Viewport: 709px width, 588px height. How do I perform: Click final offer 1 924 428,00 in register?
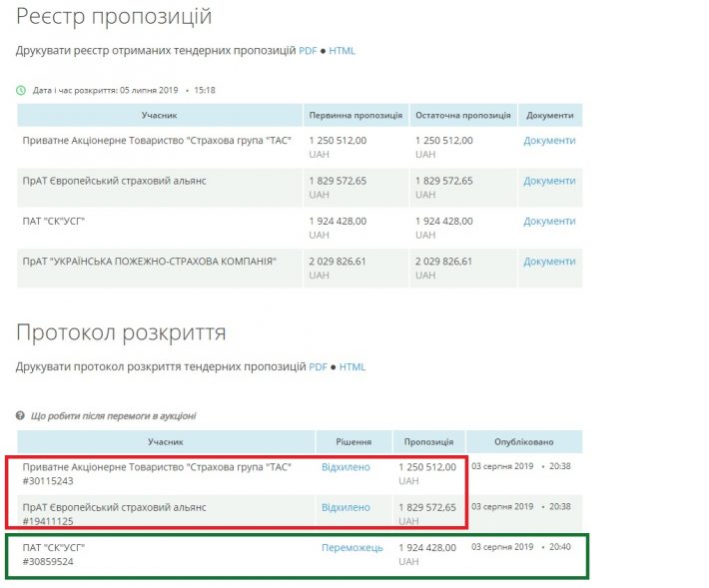pyautogui.click(x=444, y=221)
